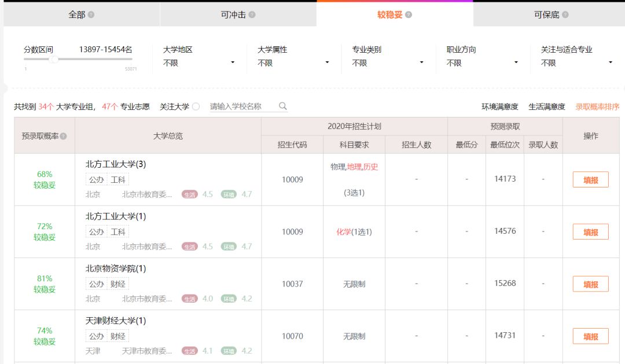
Task: Click the search magnifier icon
Action: (282, 106)
